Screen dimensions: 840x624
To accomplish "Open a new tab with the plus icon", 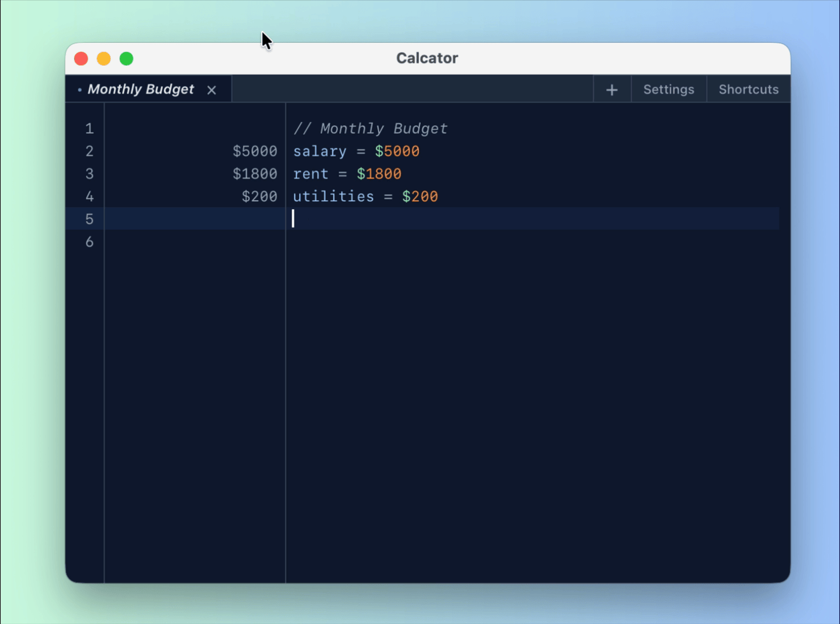I will (612, 89).
